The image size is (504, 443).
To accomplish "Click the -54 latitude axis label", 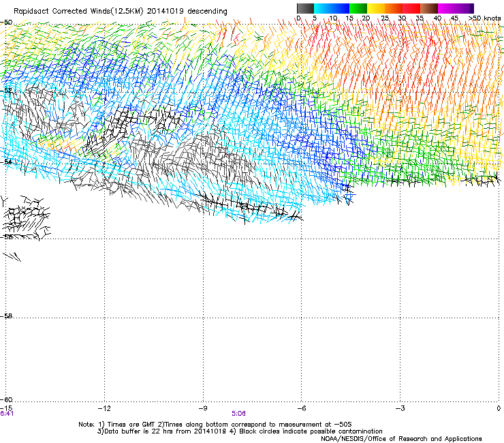I will pyautogui.click(x=7, y=162).
